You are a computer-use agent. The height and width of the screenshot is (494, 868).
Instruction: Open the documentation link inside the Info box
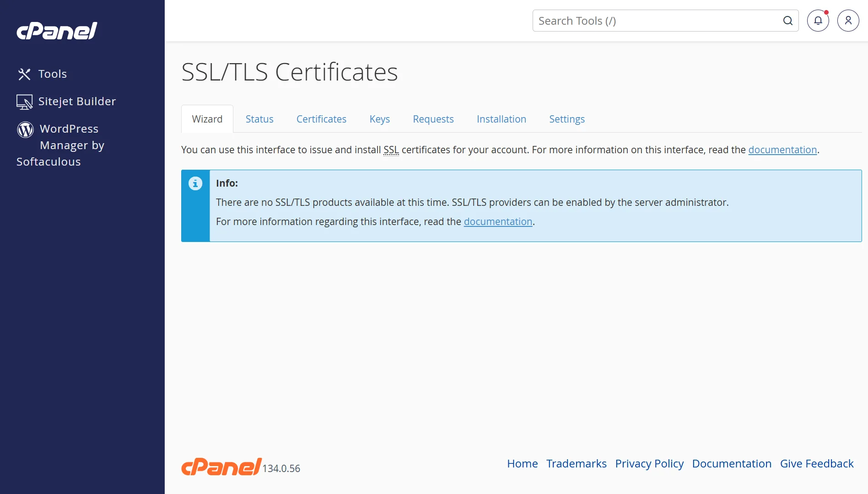point(498,222)
